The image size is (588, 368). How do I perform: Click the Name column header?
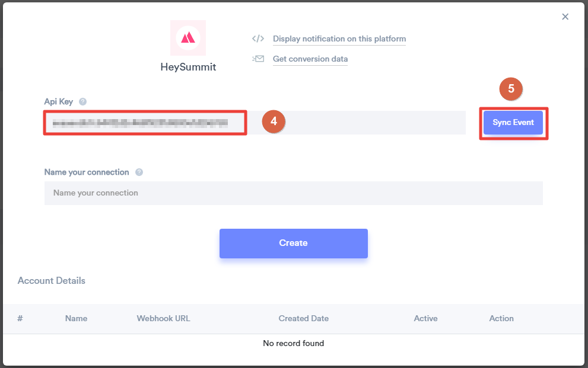pyautogui.click(x=76, y=319)
